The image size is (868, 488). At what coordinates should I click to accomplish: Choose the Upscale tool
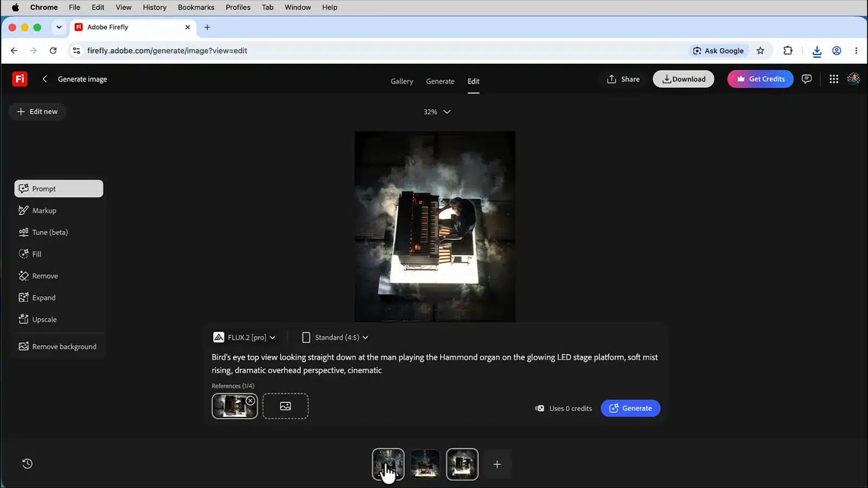(x=59, y=319)
